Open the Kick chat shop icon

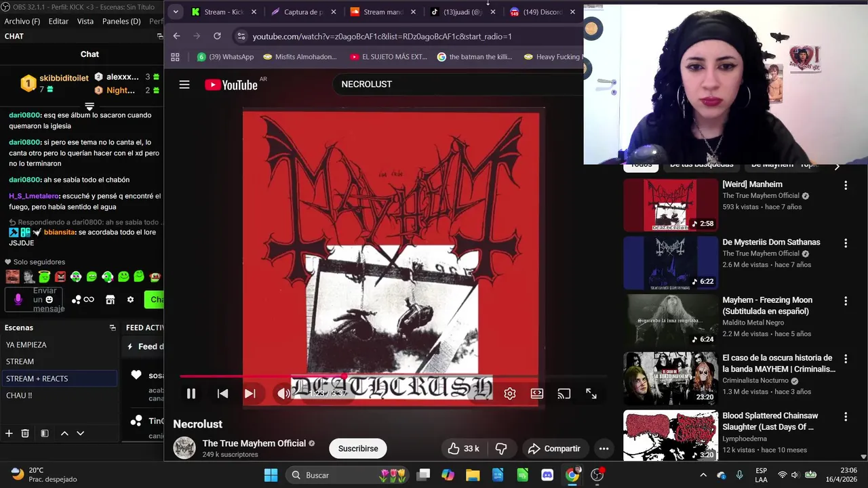[x=110, y=300]
